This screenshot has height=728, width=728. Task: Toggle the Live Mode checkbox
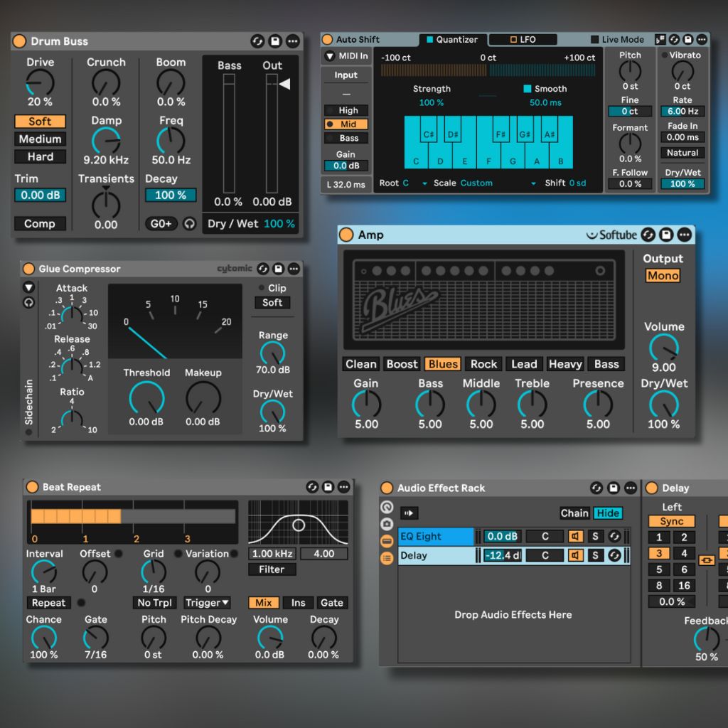tap(595, 40)
